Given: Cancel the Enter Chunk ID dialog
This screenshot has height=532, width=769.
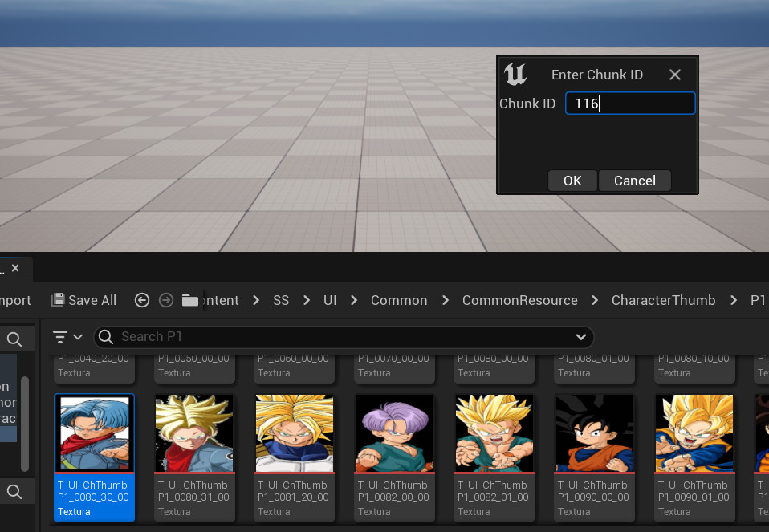Looking at the screenshot, I should pyautogui.click(x=634, y=181).
